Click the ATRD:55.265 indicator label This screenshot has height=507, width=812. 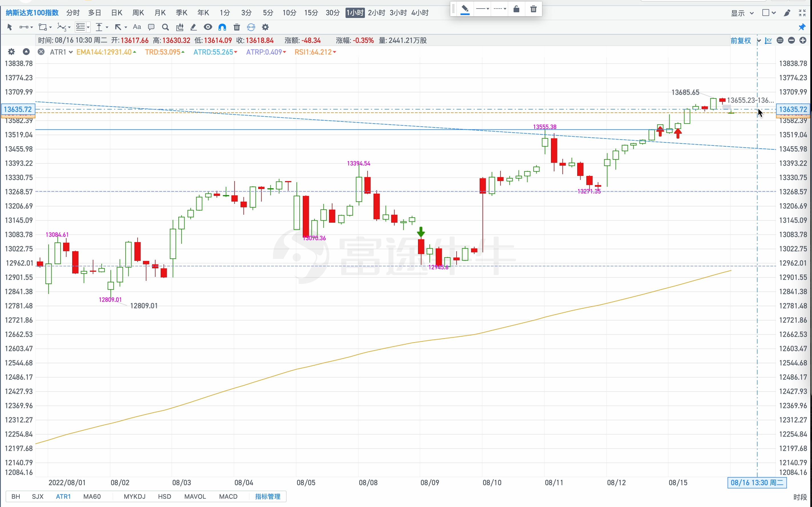point(215,52)
